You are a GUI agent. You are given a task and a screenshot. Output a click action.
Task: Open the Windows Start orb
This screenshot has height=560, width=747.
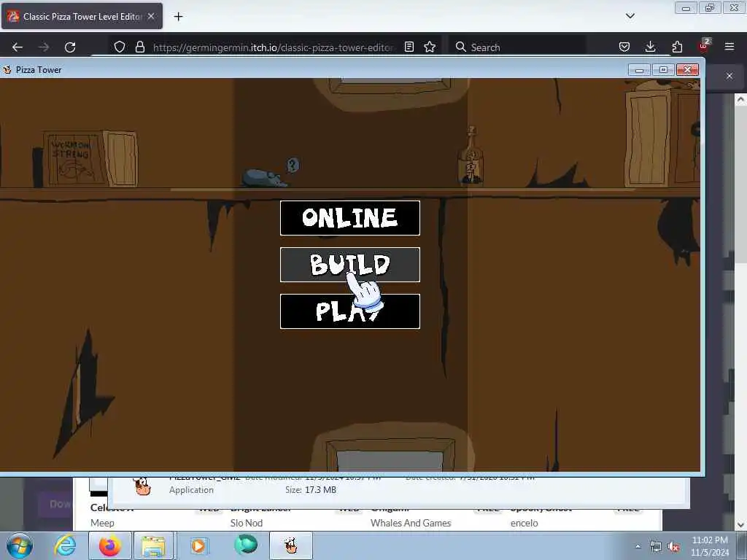(20, 545)
